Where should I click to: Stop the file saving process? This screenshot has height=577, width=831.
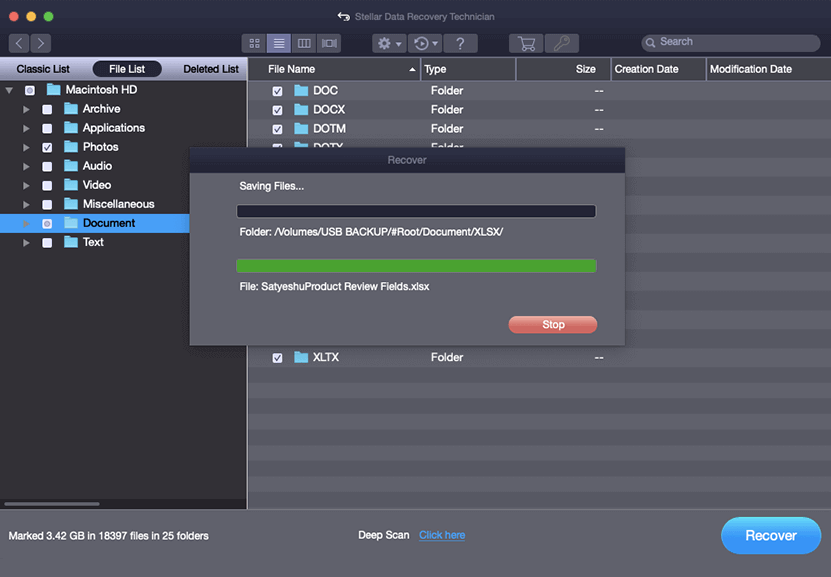[553, 324]
